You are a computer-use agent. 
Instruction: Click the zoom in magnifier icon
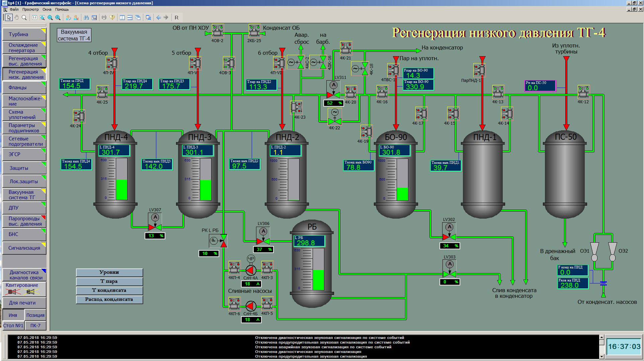[x=58, y=18]
